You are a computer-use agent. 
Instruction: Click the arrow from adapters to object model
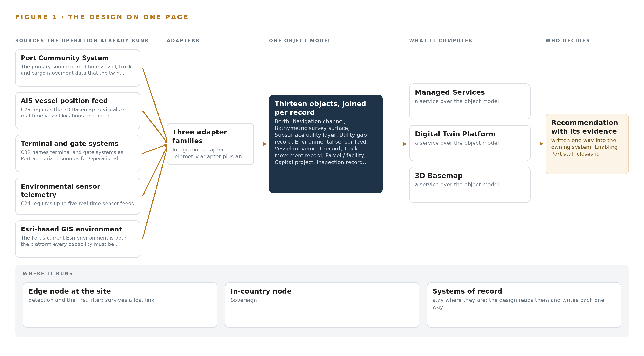[262, 144]
